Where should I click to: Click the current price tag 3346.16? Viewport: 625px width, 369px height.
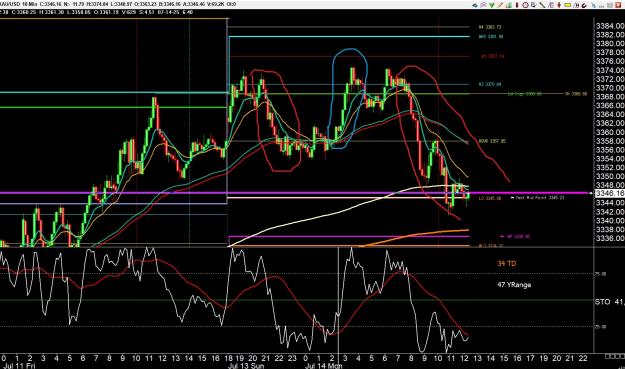(609, 194)
